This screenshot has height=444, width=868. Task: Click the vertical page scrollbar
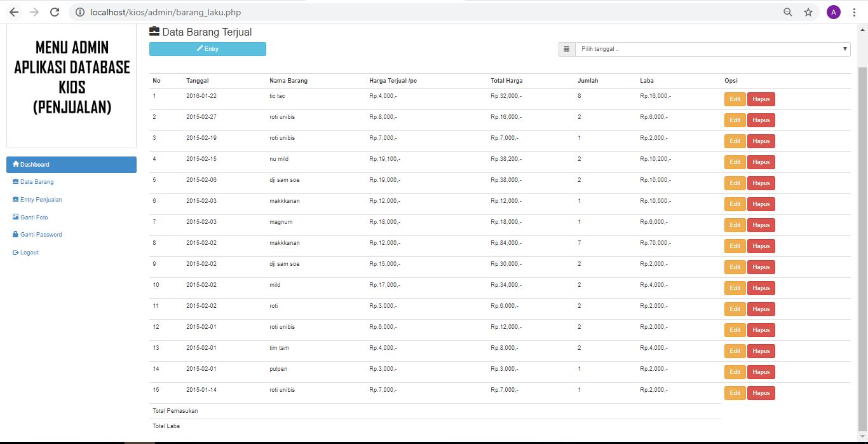(862, 242)
